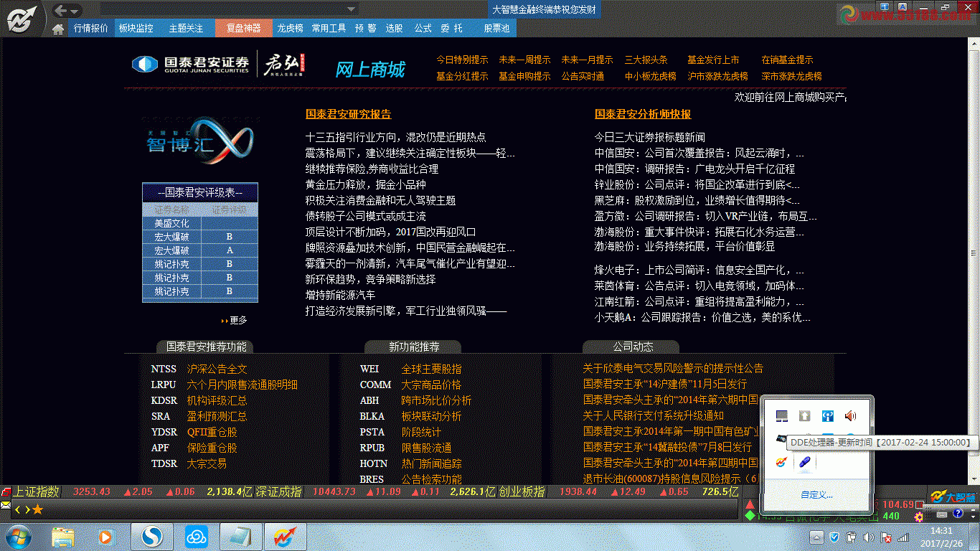This screenshot has width=980, height=551.
Task: Click the 创业板指 index label
Action: pos(522,491)
